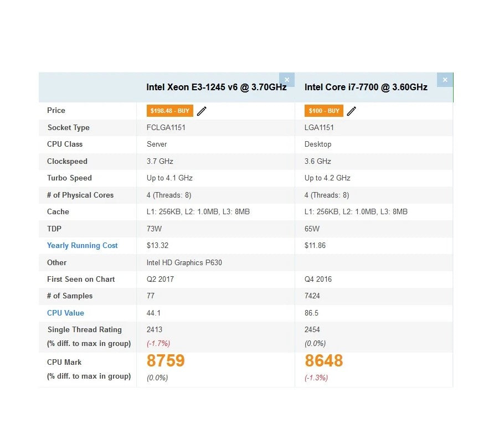Viewport: 504px width, 434px height.
Task: Click the 8648 CPU Mark score
Action: point(323,360)
